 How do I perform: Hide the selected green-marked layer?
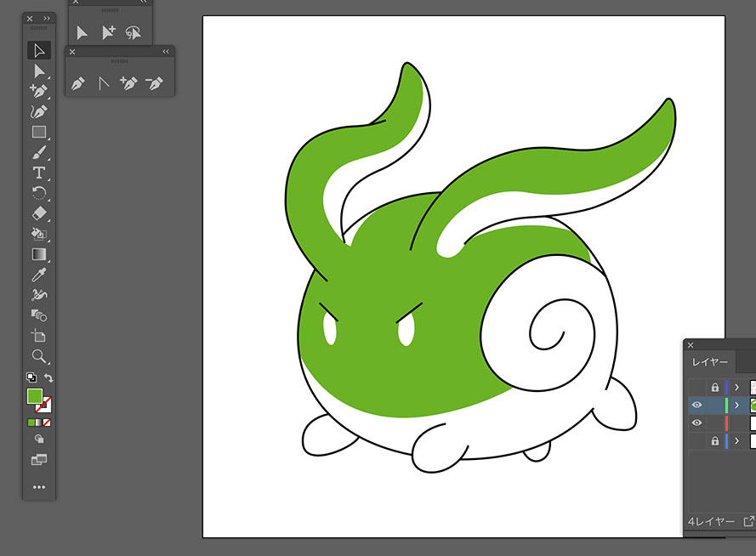696,406
